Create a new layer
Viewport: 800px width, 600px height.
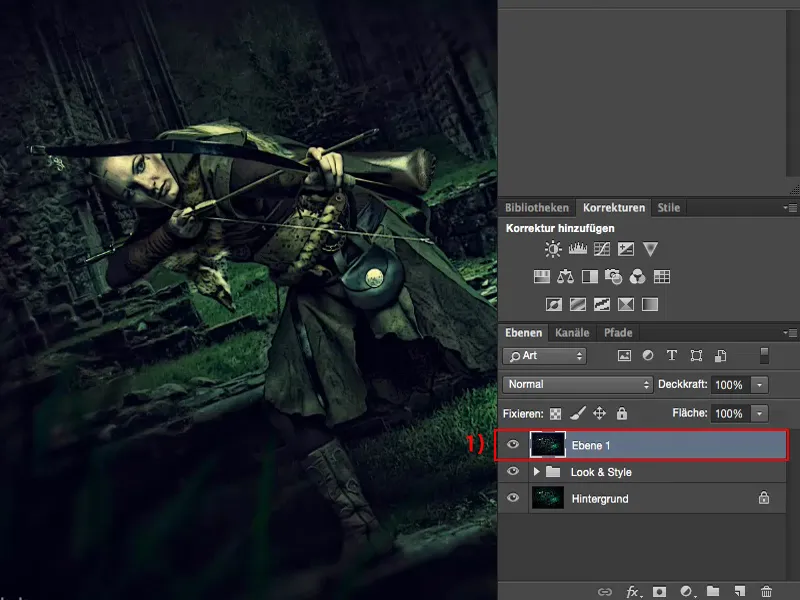click(738, 589)
